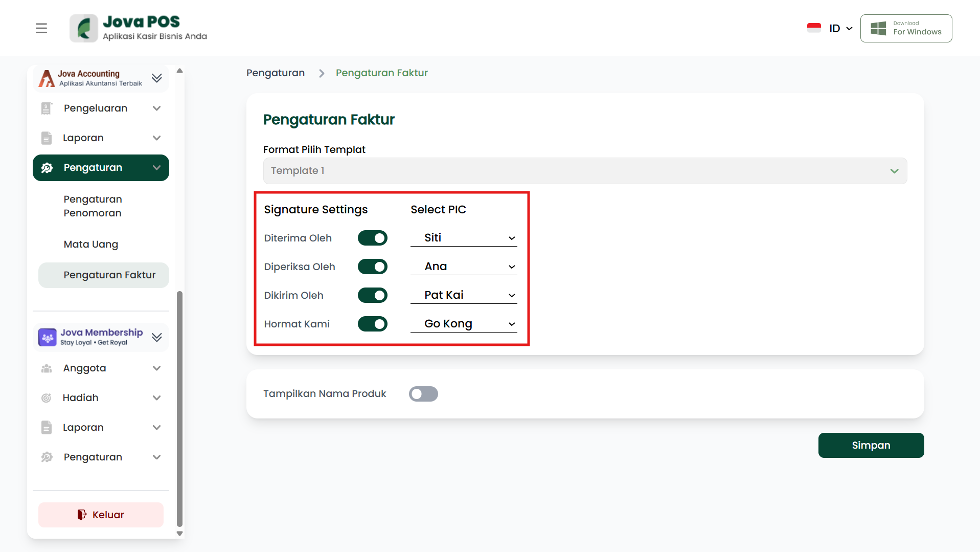Click the Jova POS leaf logo
980x552 pixels.
84,28
